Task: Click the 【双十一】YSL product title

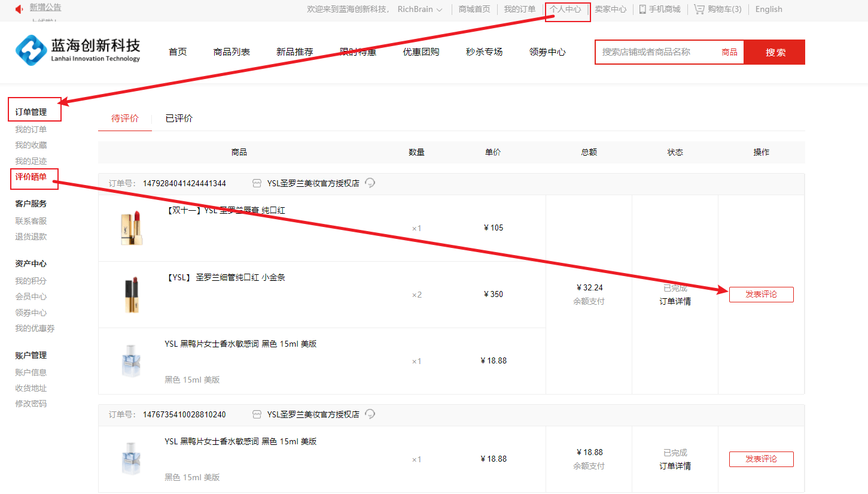Action: click(225, 210)
